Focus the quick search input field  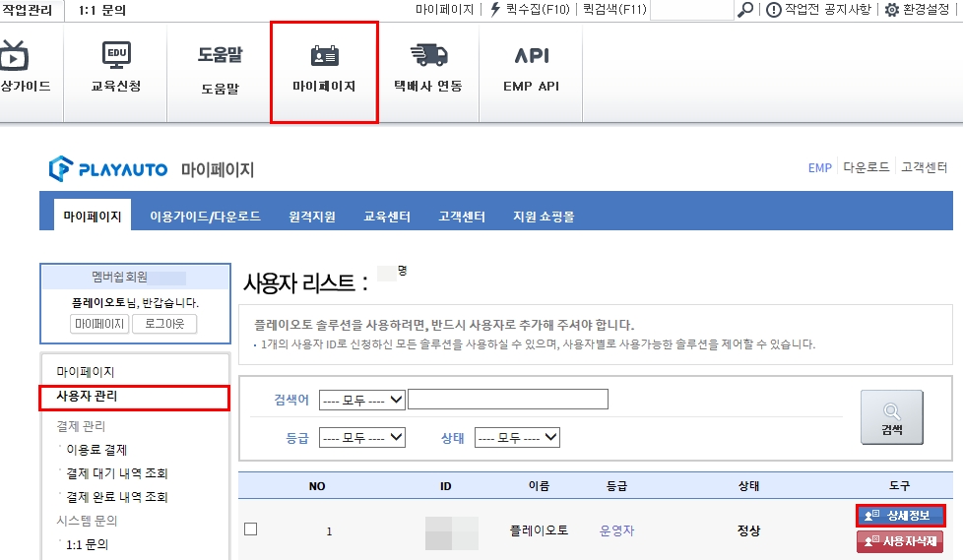pos(691,10)
